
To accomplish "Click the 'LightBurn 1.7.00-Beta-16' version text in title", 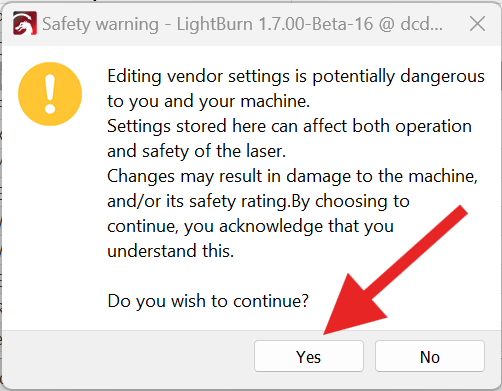I will (275, 24).
